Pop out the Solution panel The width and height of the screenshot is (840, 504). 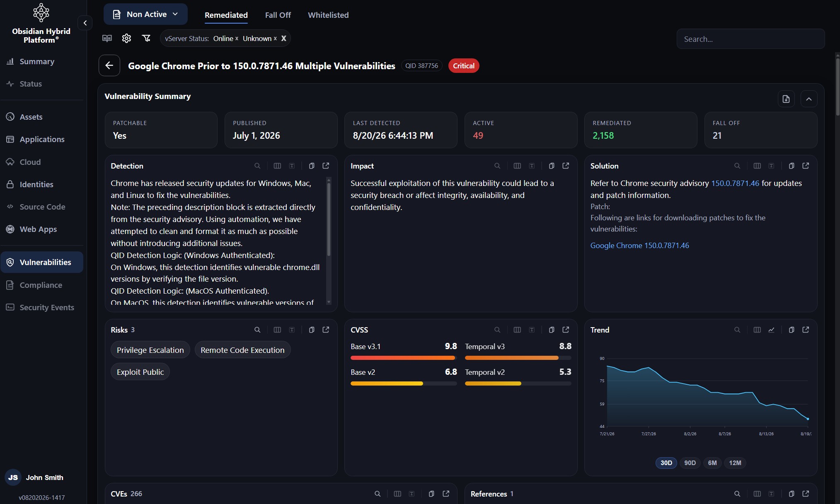pos(806,166)
